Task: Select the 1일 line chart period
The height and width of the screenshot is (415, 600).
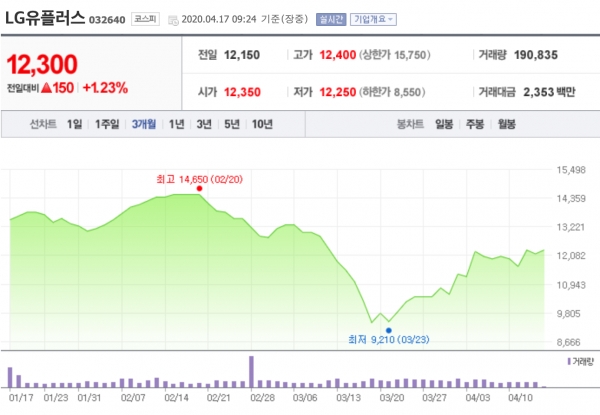Action: [75, 124]
